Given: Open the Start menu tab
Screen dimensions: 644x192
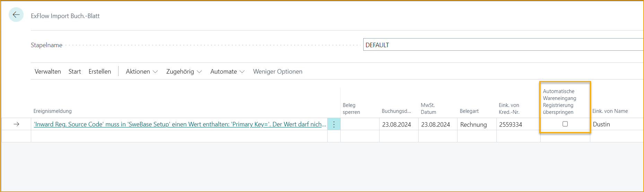Looking at the screenshot, I should [75, 72].
